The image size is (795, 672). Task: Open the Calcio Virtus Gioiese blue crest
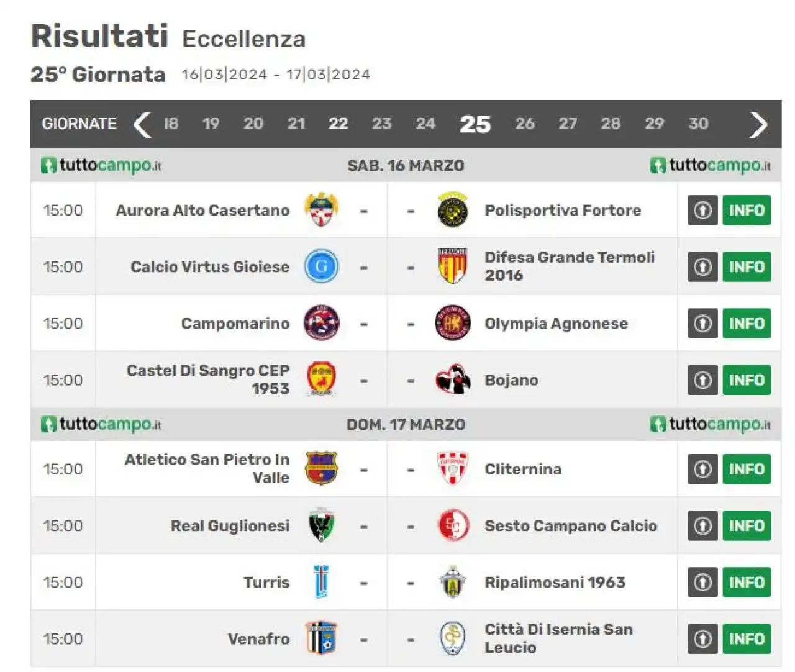(x=321, y=266)
